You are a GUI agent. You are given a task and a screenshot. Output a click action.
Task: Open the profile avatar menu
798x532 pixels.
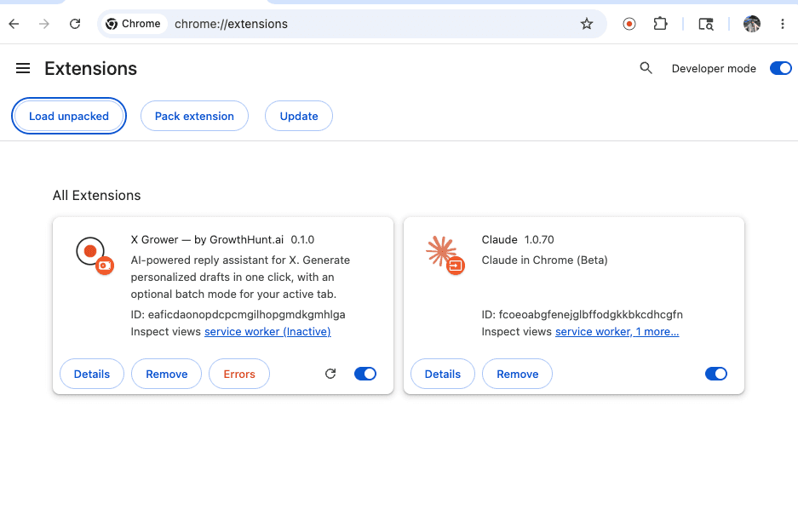click(752, 24)
